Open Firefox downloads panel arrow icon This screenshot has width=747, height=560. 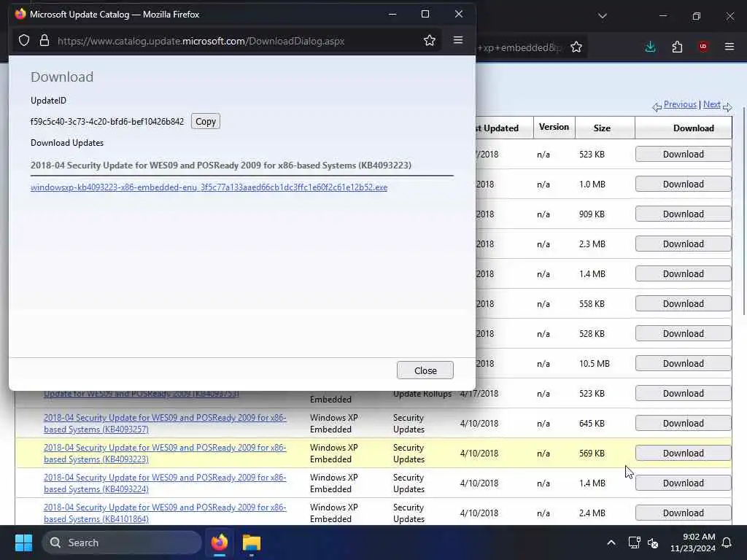(650, 47)
